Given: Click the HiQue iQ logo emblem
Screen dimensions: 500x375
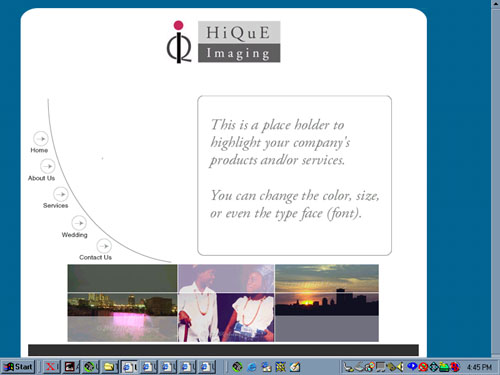Looking at the screenshot, I should (x=179, y=42).
